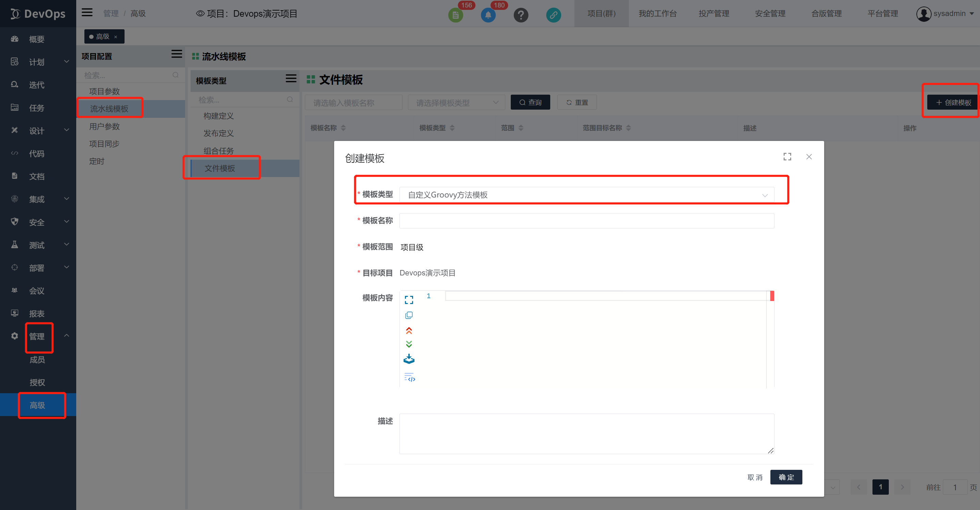This screenshot has height=510, width=980.
Task: Toggle the 模板类型 panel collapse icon
Action: tap(291, 79)
